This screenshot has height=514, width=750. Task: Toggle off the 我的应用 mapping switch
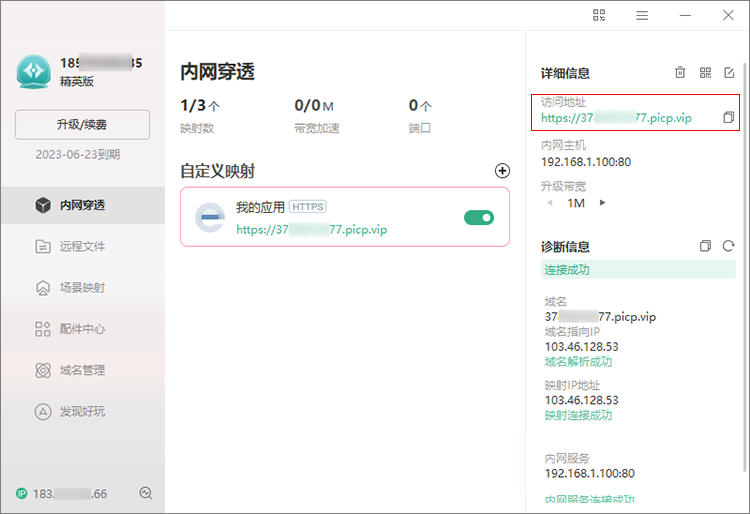click(x=479, y=218)
